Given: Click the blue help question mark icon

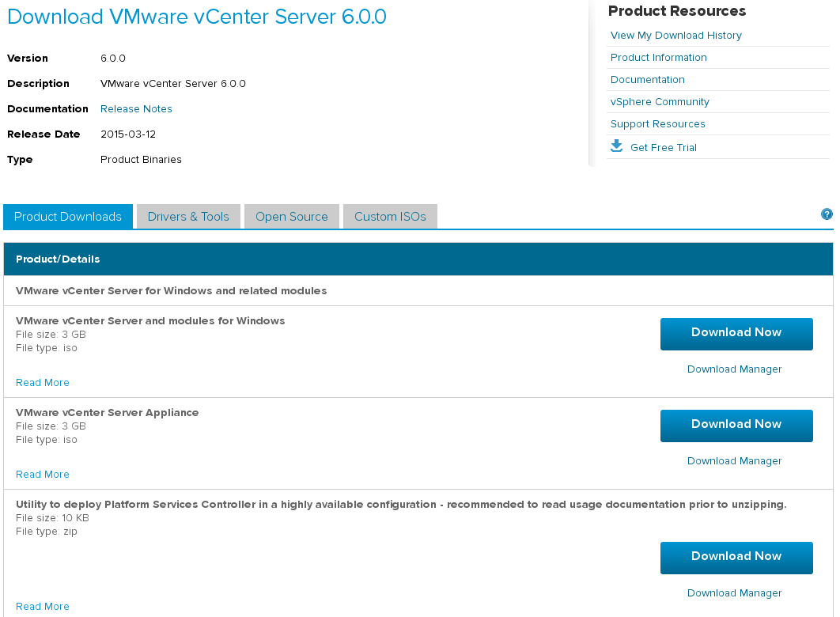Looking at the screenshot, I should pyautogui.click(x=827, y=214).
